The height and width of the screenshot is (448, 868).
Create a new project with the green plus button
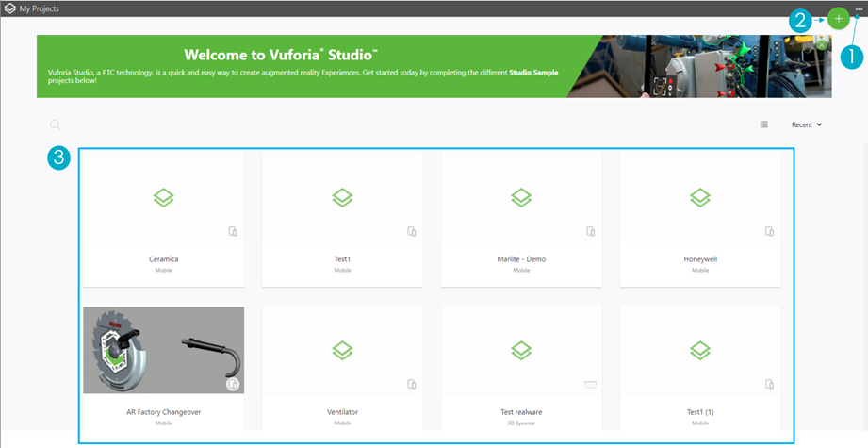click(838, 19)
